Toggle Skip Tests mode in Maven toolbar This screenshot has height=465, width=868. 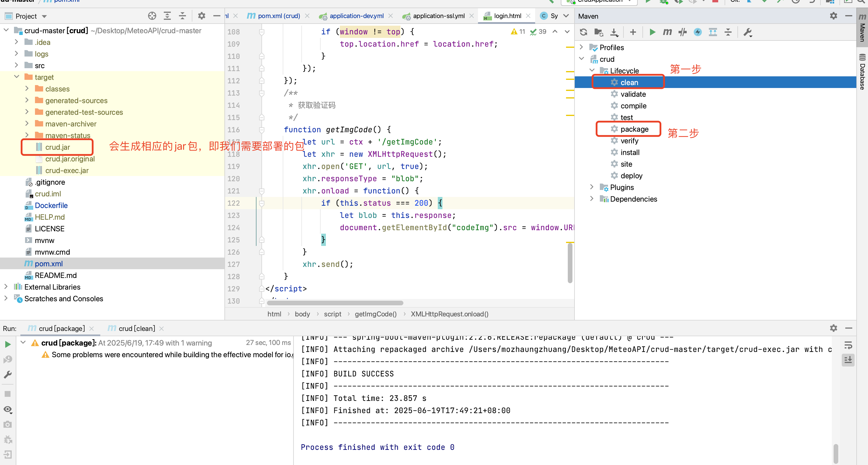tap(697, 32)
